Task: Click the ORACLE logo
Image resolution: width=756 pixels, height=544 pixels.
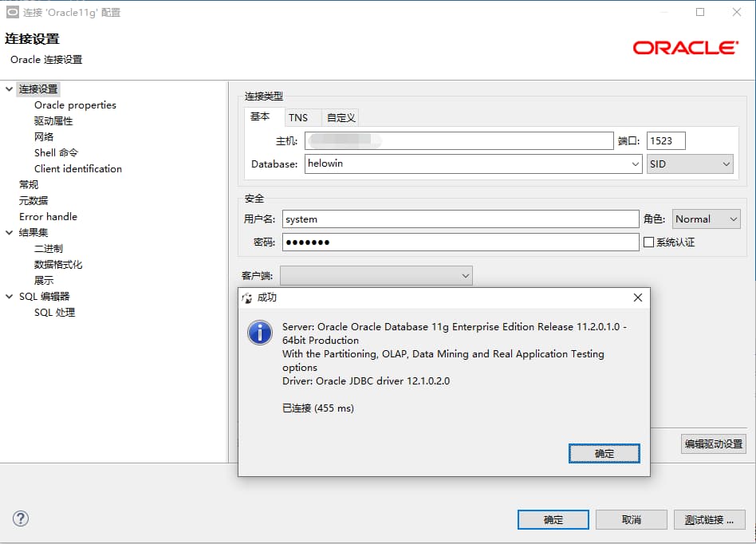Action: pos(686,48)
